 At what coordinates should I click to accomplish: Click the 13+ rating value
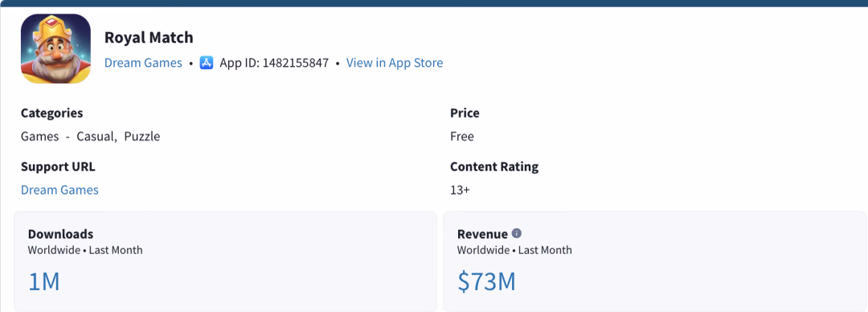click(460, 190)
